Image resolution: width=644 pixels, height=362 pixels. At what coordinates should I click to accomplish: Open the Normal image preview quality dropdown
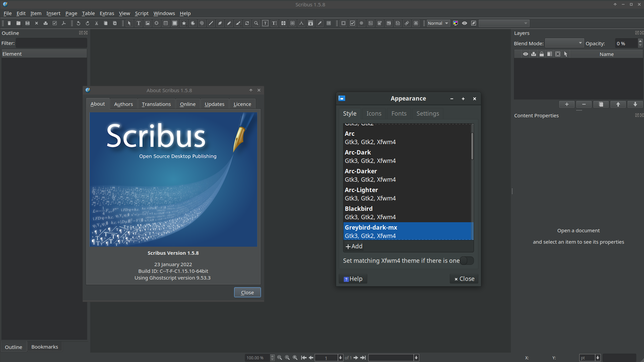coord(438,23)
